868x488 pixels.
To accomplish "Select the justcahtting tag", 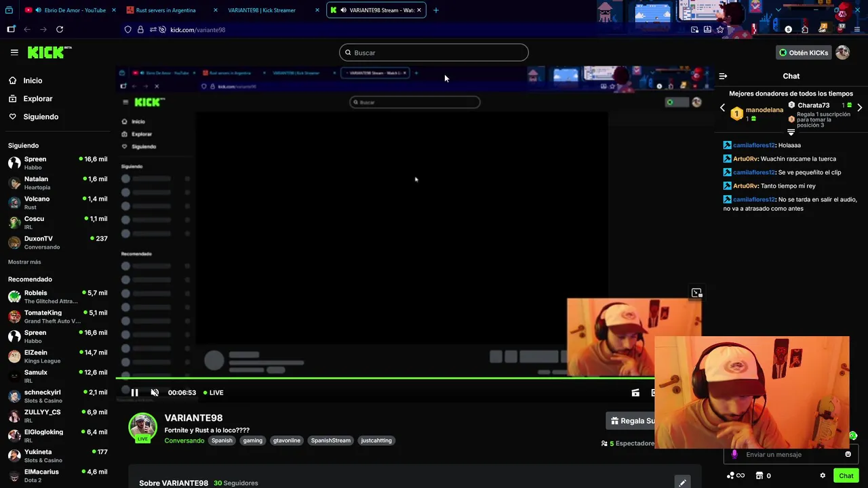I will pos(376,441).
